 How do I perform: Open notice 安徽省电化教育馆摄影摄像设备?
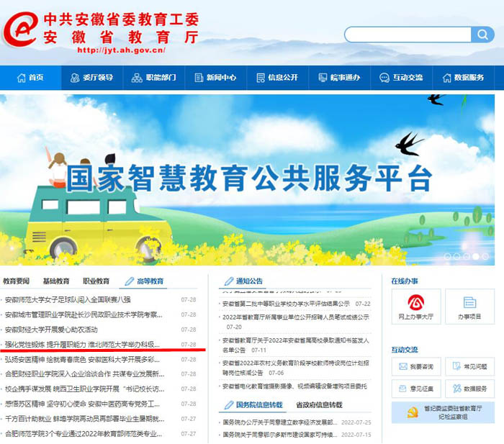tap(294, 386)
